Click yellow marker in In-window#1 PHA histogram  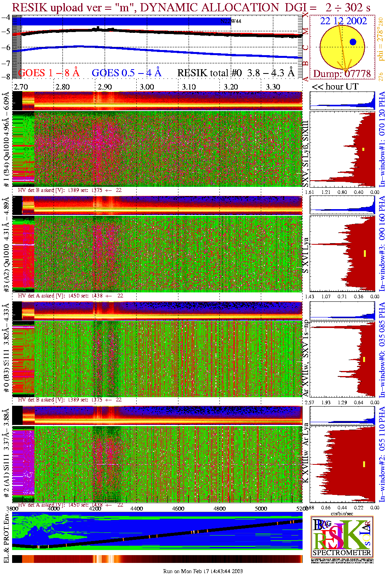coord(363,149)
